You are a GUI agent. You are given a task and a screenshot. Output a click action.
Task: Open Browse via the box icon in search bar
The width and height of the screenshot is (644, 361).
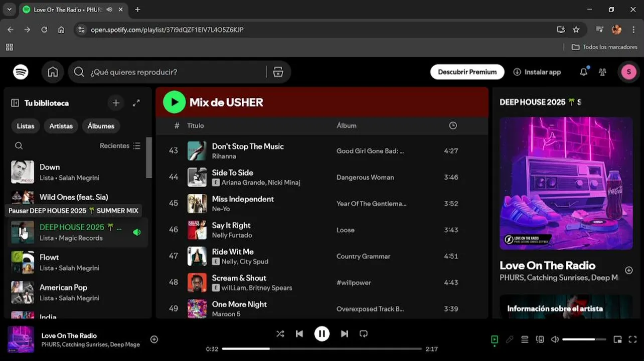[278, 72]
